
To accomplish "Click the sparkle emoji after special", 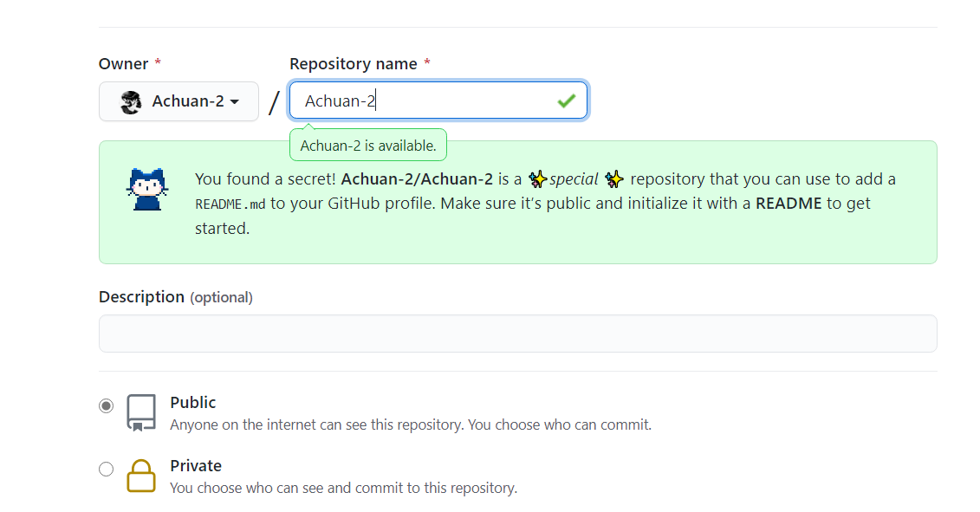I will coord(614,178).
